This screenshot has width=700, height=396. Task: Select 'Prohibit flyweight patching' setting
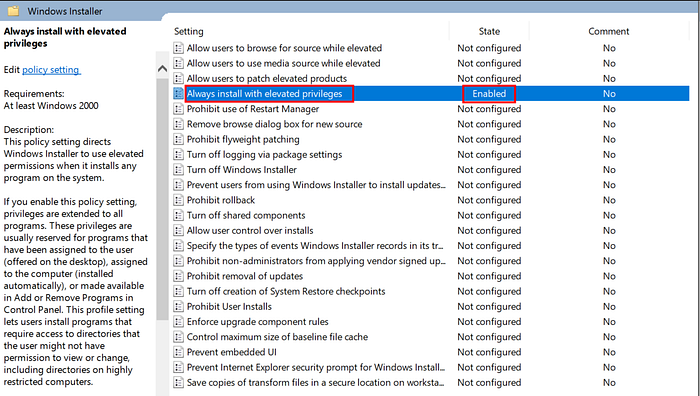[243, 139]
